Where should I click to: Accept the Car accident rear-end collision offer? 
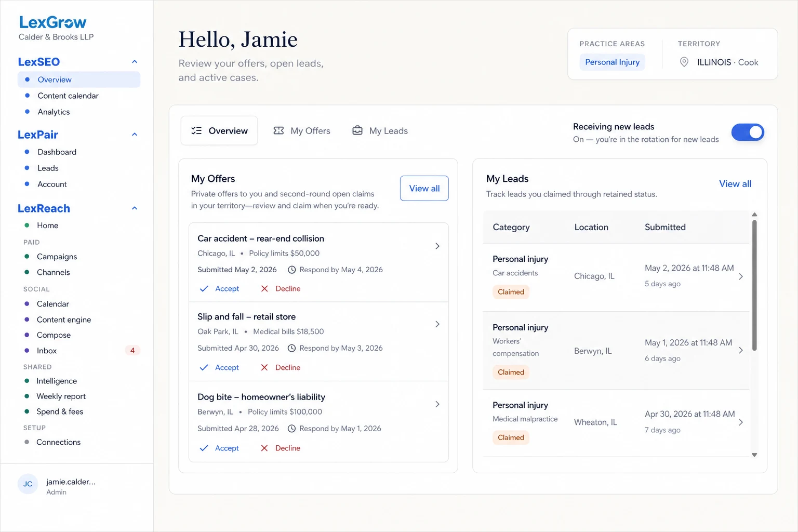(x=220, y=289)
